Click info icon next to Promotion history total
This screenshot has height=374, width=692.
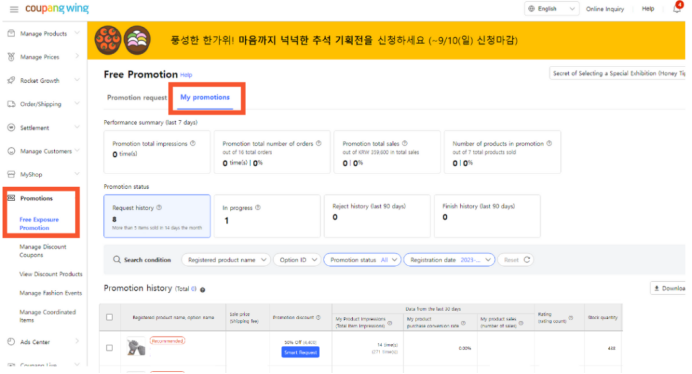tap(203, 290)
